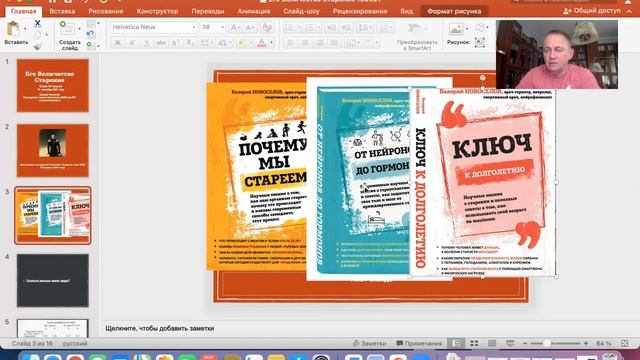This screenshot has width=640, height=360.
Task: Click the Text box icon in ribbon
Action: (480, 43)
